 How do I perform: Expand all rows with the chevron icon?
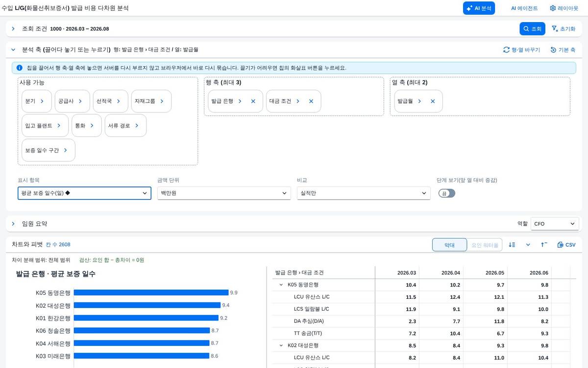coord(528,245)
